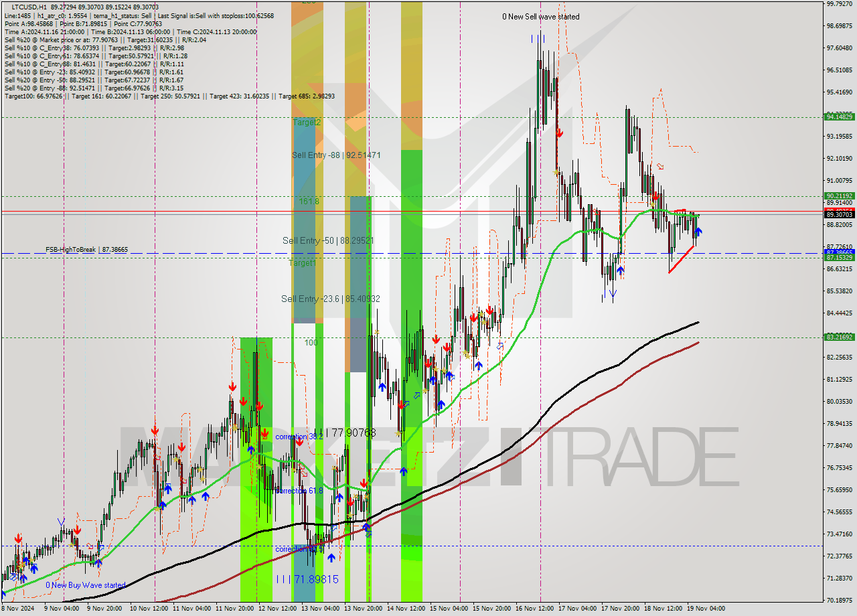The image size is (857, 616).
Task: Click the 161.8 Fibonacci level label
Action: pos(309,201)
